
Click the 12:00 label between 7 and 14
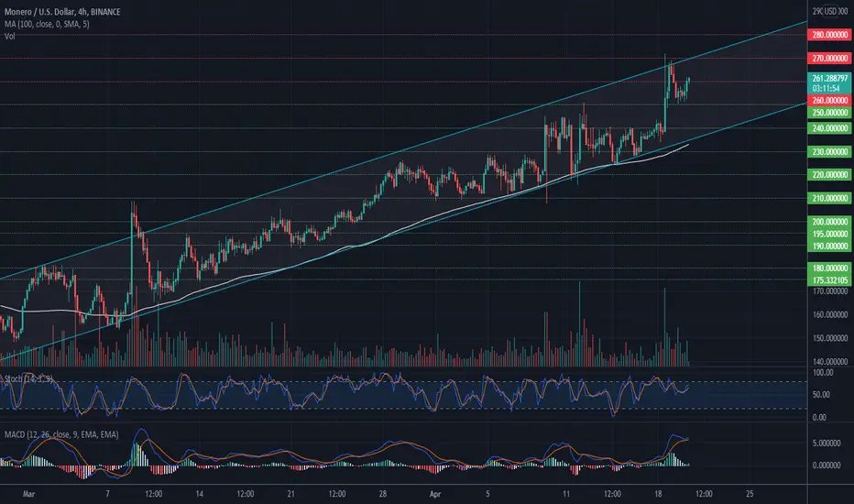click(x=154, y=494)
